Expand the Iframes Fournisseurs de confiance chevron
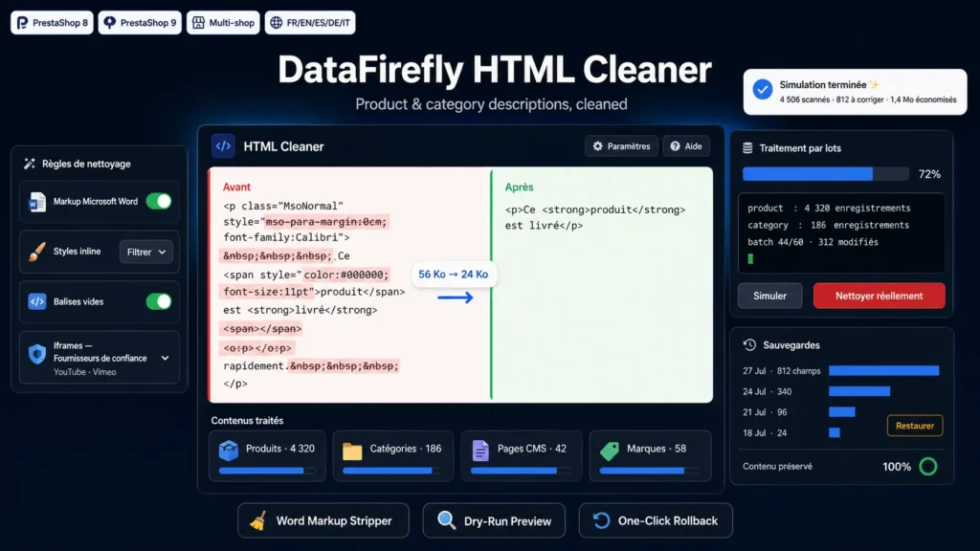The image size is (980, 551). coord(165,358)
